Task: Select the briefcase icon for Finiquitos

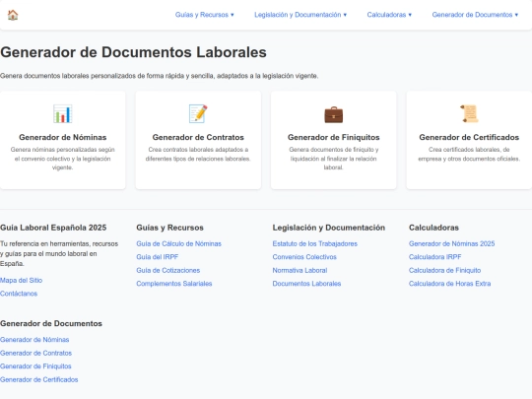Action: 334,114
